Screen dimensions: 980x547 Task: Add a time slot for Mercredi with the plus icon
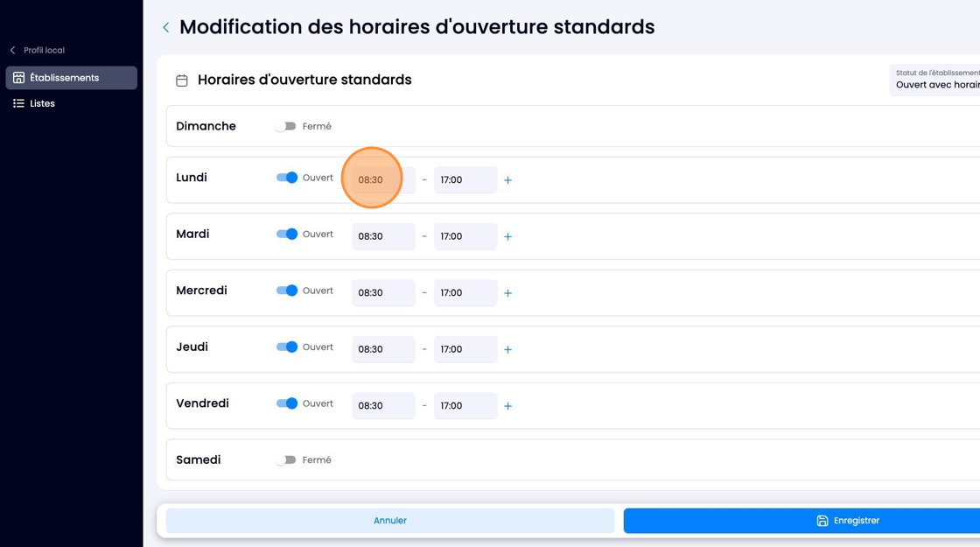coord(508,292)
